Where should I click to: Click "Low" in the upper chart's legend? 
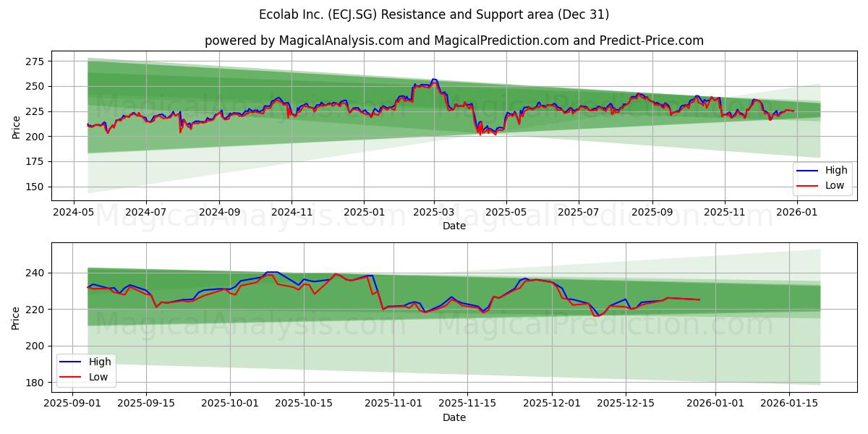click(835, 185)
